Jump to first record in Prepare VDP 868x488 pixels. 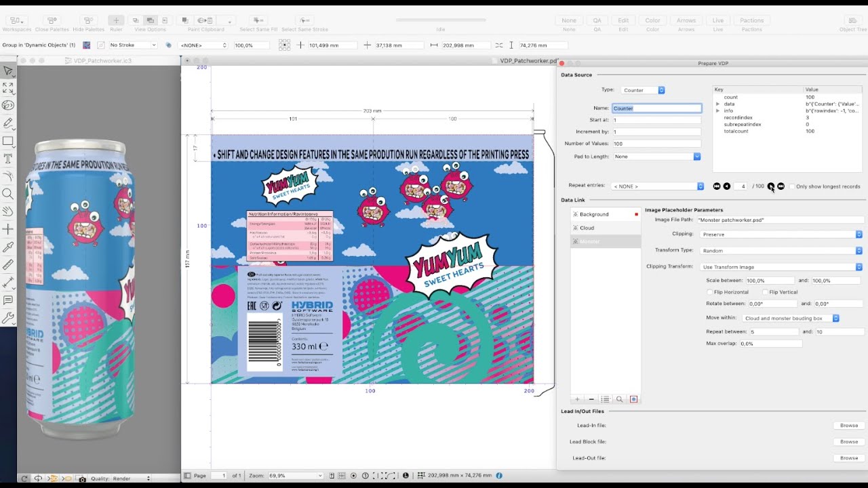[x=717, y=186]
